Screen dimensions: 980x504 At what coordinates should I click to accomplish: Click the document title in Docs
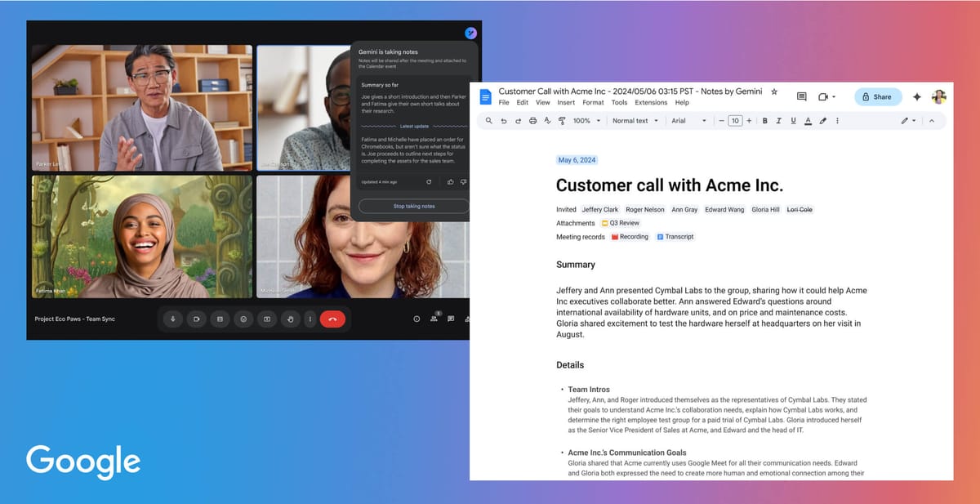click(630, 92)
